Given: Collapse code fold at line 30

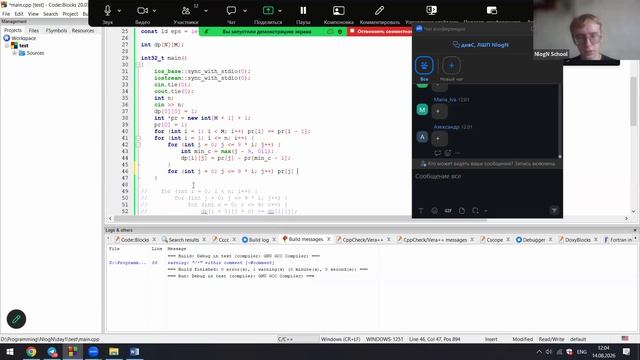Looking at the screenshot, I should pos(138,64).
